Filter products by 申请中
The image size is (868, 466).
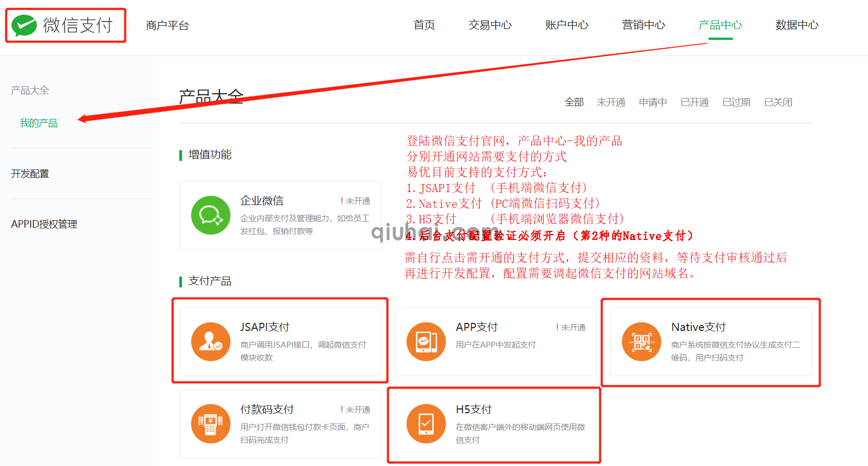click(653, 102)
